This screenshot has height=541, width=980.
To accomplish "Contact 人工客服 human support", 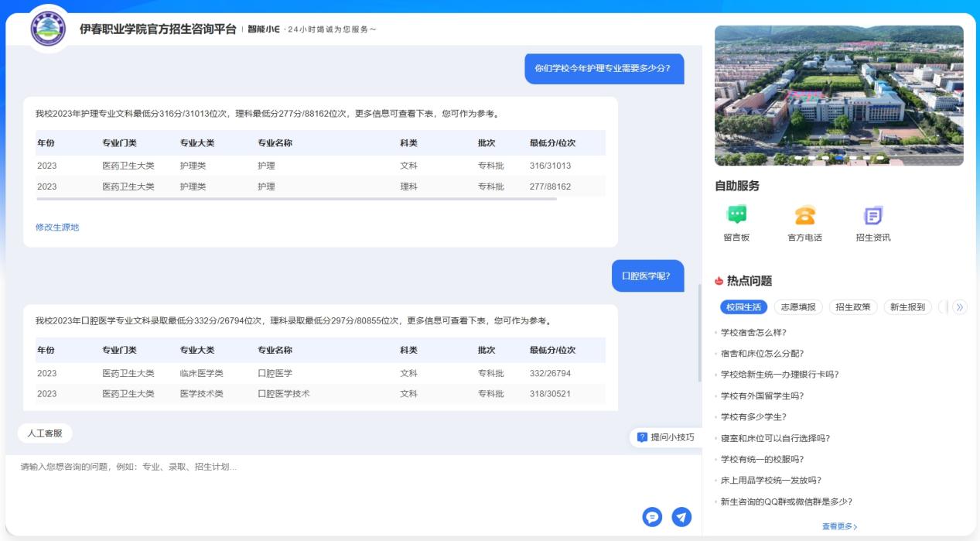I will click(45, 433).
